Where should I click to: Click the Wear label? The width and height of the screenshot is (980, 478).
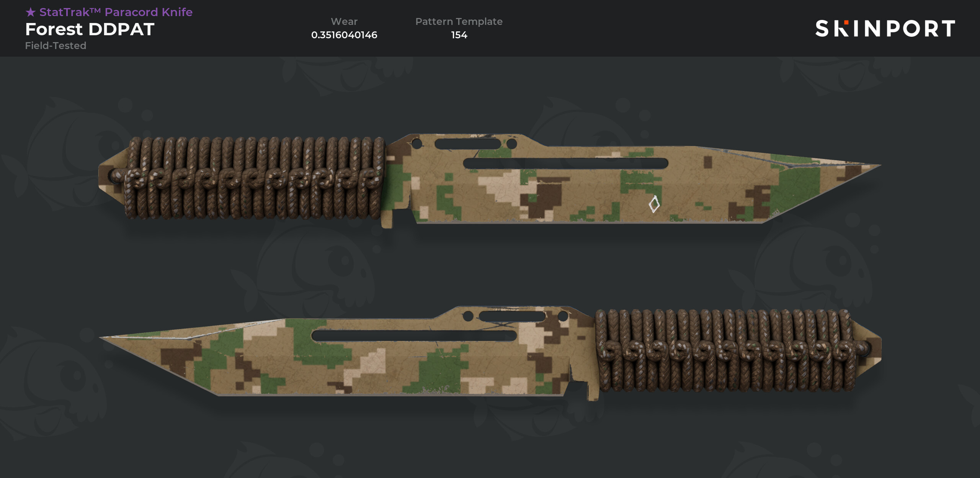click(x=344, y=21)
